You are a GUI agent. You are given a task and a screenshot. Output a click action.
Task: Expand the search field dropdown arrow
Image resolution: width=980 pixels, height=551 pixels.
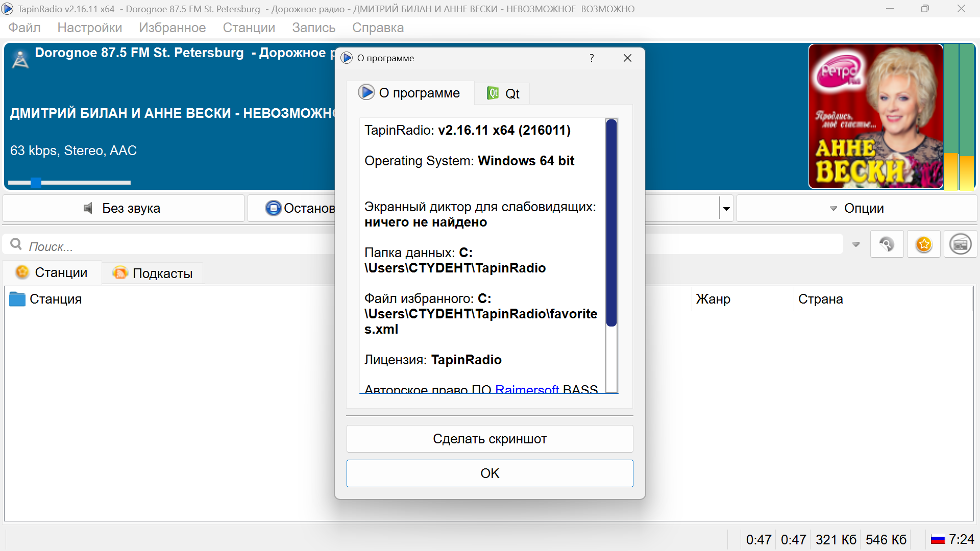coord(856,245)
